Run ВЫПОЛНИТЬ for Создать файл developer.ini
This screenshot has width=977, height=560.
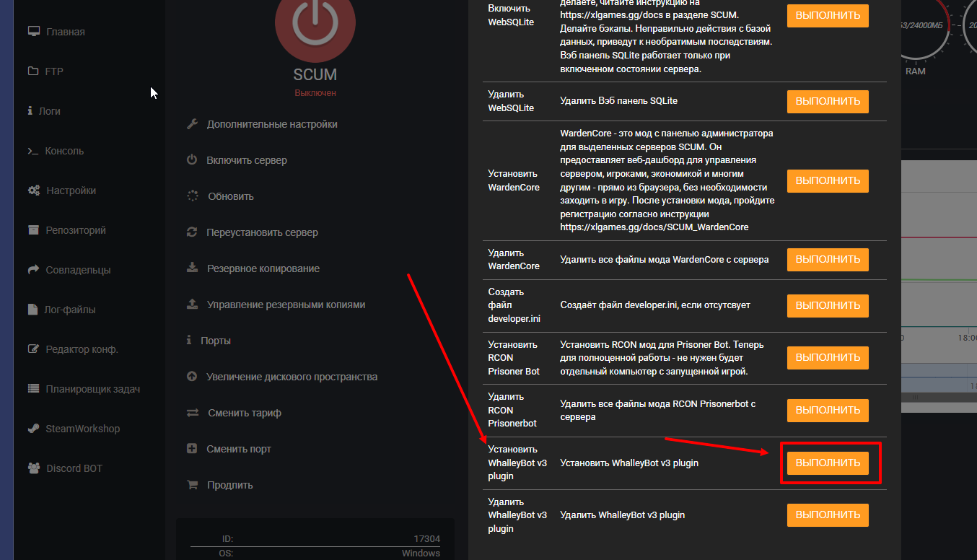pos(828,305)
